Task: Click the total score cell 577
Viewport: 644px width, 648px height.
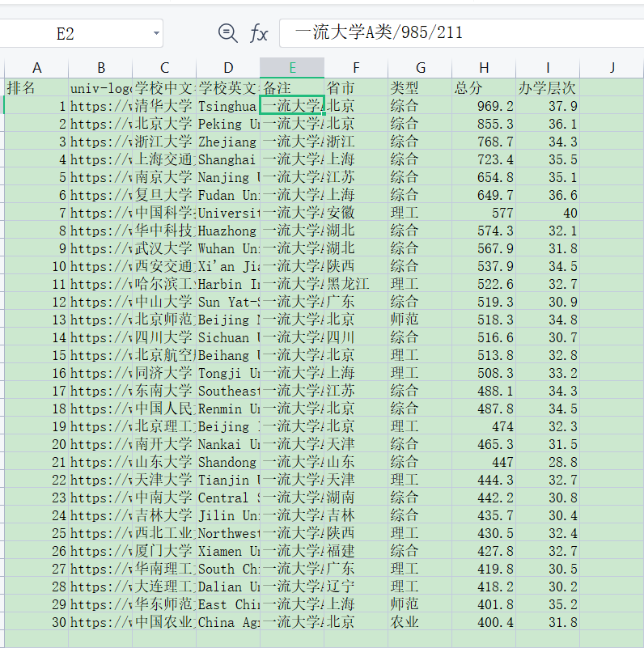Action: (x=484, y=213)
